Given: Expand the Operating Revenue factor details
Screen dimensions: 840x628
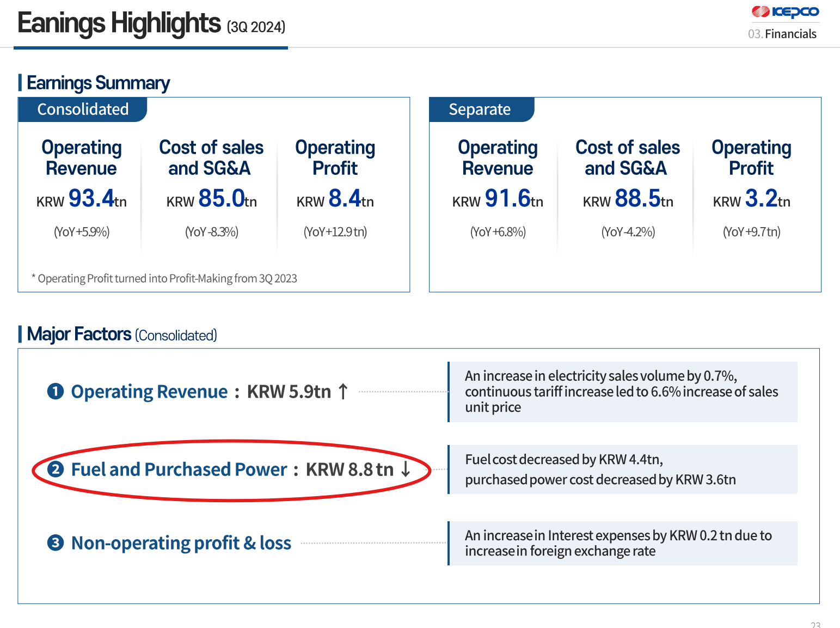Looking at the screenshot, I should [x=622, y=392].
